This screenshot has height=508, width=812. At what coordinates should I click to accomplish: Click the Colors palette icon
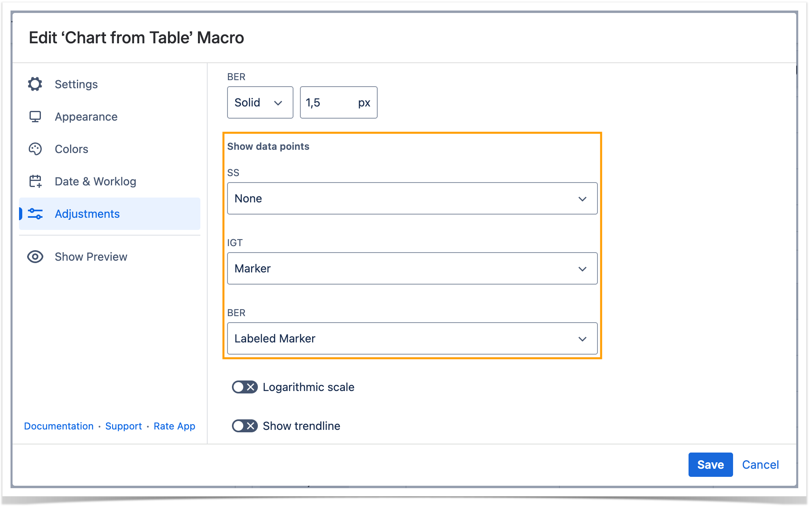(x=35, y=149)
